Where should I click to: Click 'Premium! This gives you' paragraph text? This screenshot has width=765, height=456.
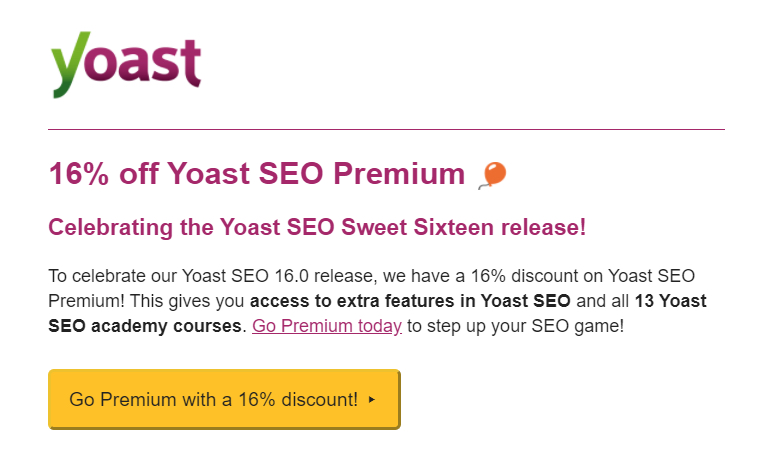[146, 301]
